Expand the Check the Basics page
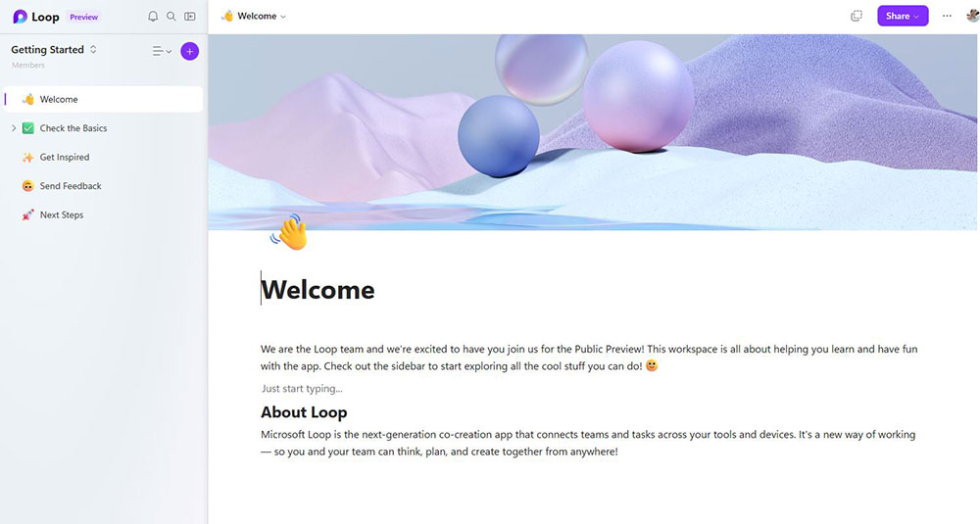This screenshot has width=980, height=524. pyautogui.click(x=14, y=128)
